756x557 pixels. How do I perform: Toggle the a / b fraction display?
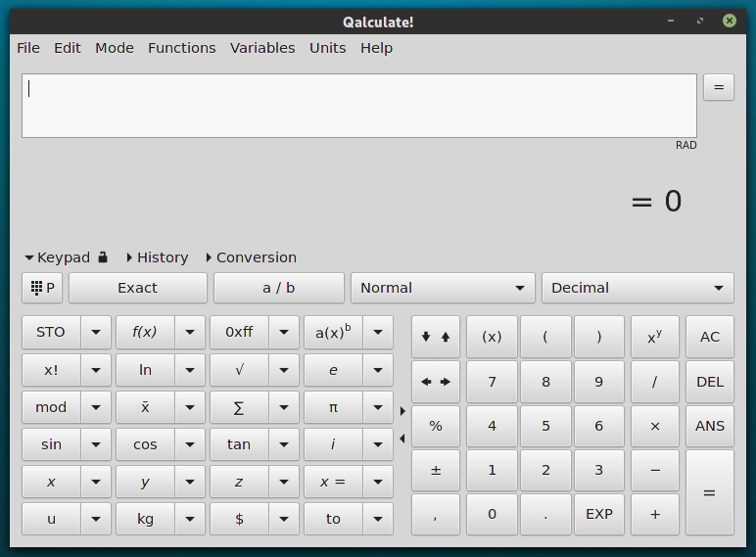[x=278, y=288]
